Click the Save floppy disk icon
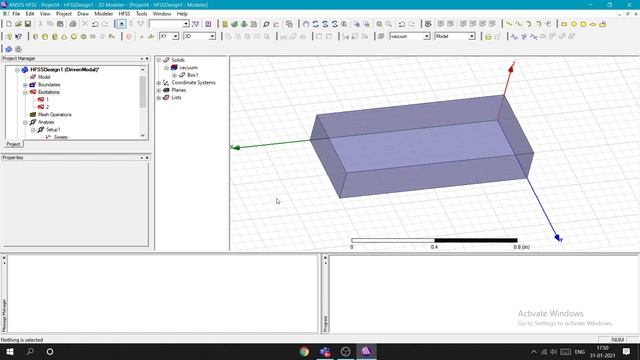Screen dimensions: 640x360 tap(28, 24)
